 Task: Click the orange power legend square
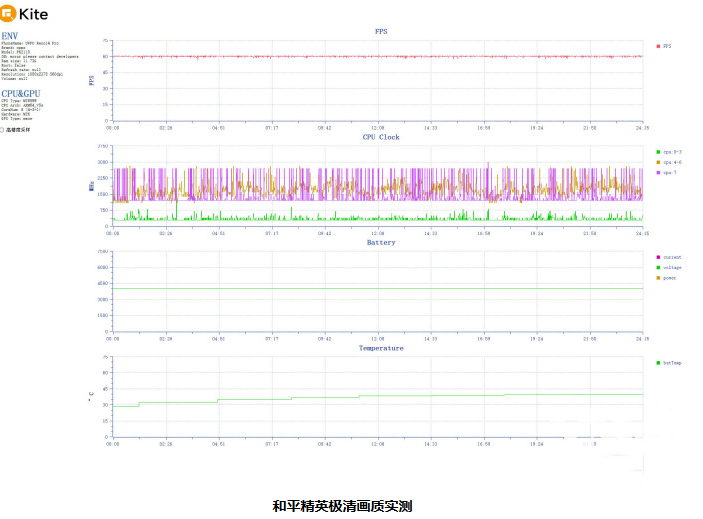(x=658, y=278)
